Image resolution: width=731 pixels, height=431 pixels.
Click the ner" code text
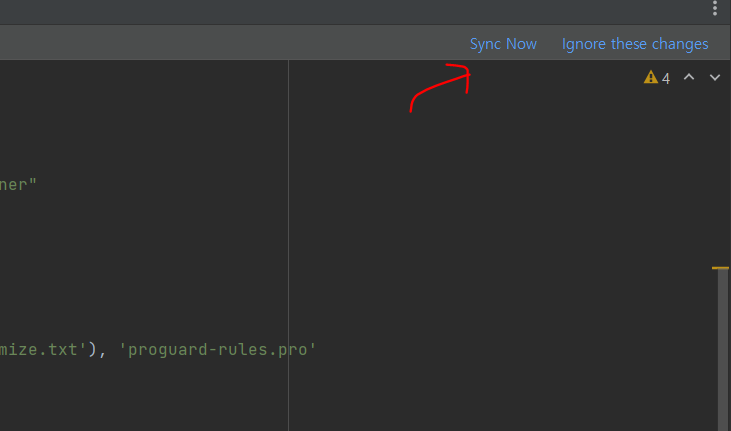[x=18, y=185]
